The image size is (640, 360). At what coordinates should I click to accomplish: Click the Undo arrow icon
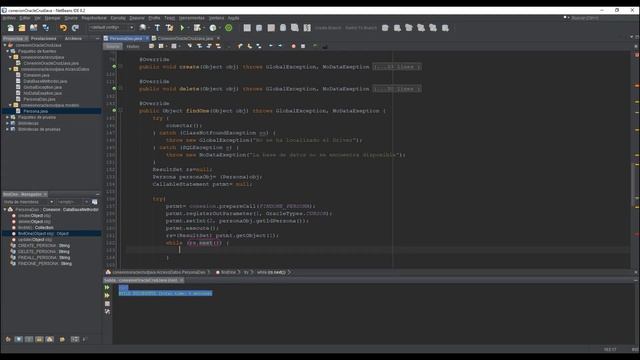click(x=63, y=28)
